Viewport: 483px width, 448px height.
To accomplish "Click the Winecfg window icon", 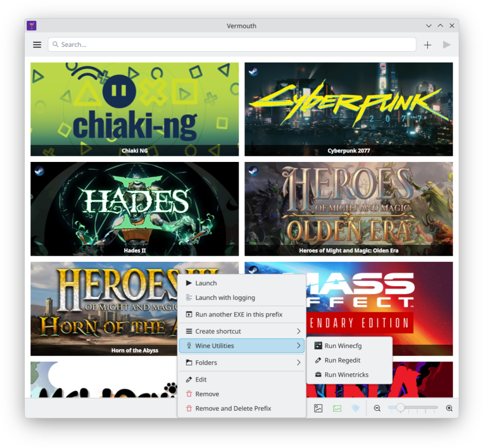I will tap(318, 346).
